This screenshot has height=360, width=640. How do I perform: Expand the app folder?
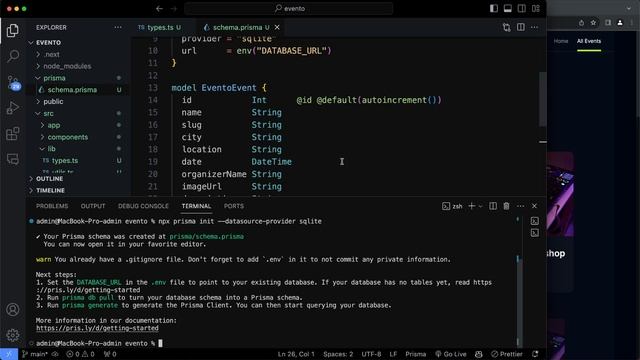(53, 125)
